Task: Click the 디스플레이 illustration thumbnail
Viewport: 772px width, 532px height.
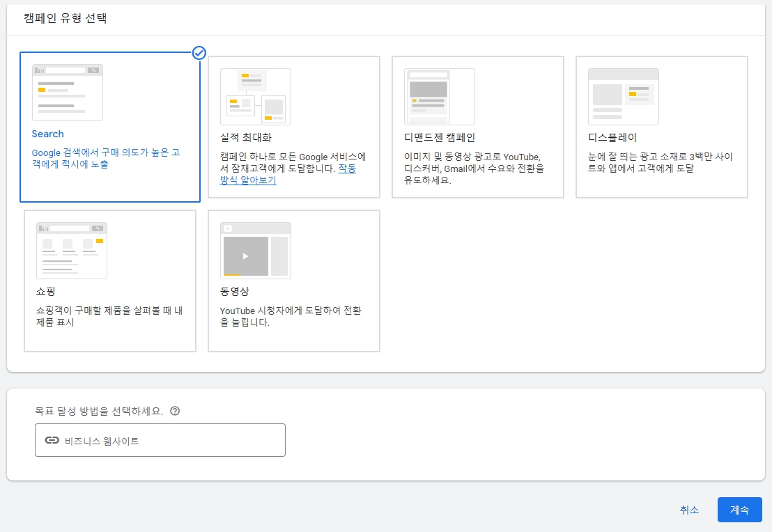Action: pyautogui.click(x=624, y=97)
